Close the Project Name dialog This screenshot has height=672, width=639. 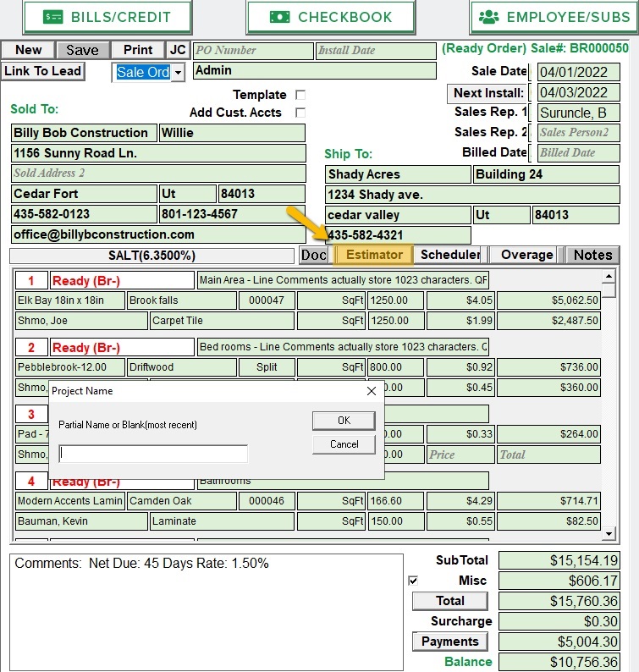coord(372,391)
